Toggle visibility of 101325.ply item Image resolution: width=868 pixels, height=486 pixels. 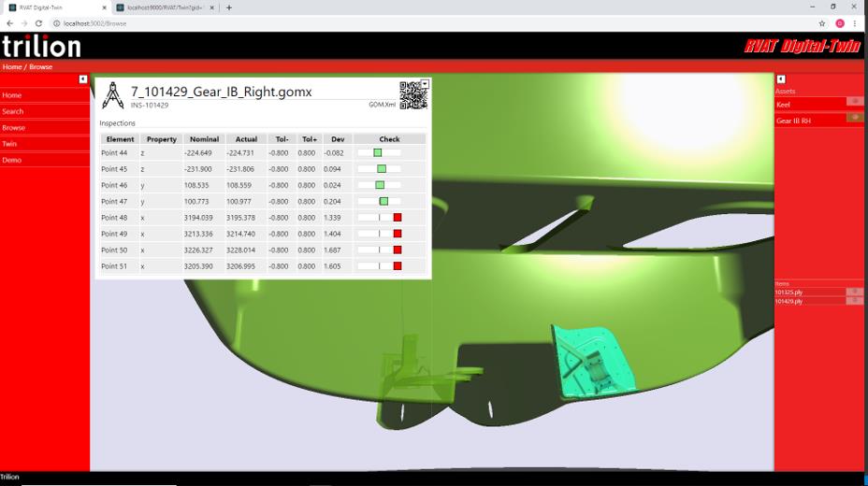tap(854, 292)
